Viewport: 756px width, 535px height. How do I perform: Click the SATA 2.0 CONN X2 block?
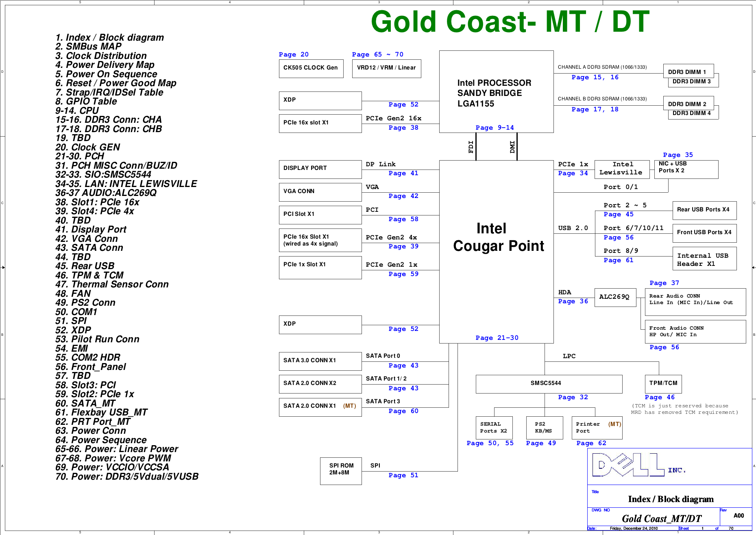point(320,384)
